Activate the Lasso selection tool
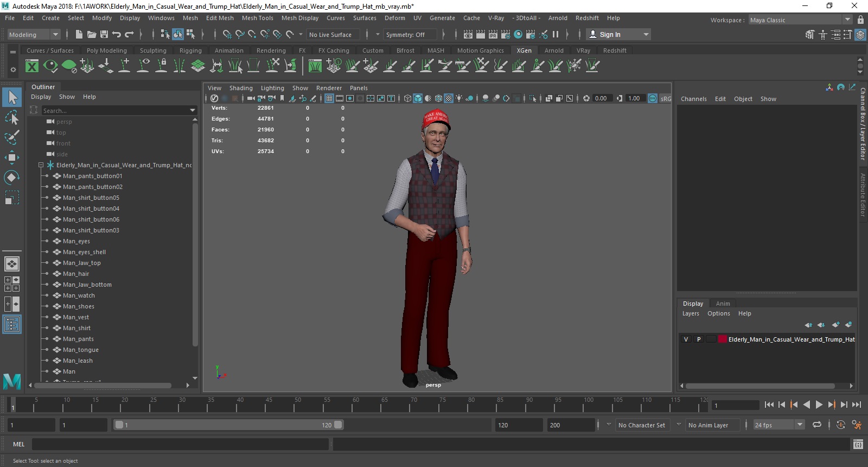This screenshot has width=868, height=467. pos(12,117)
